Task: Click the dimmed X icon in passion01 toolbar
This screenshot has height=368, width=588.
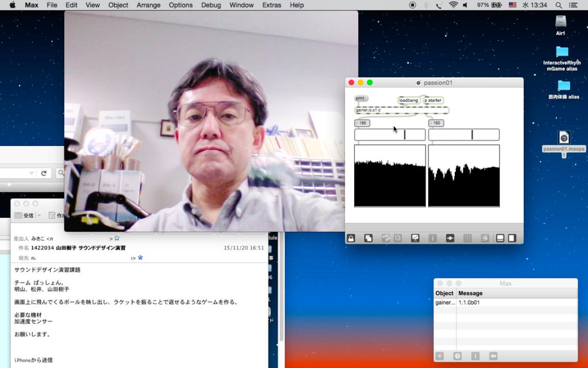Action: tap(398, 238)
